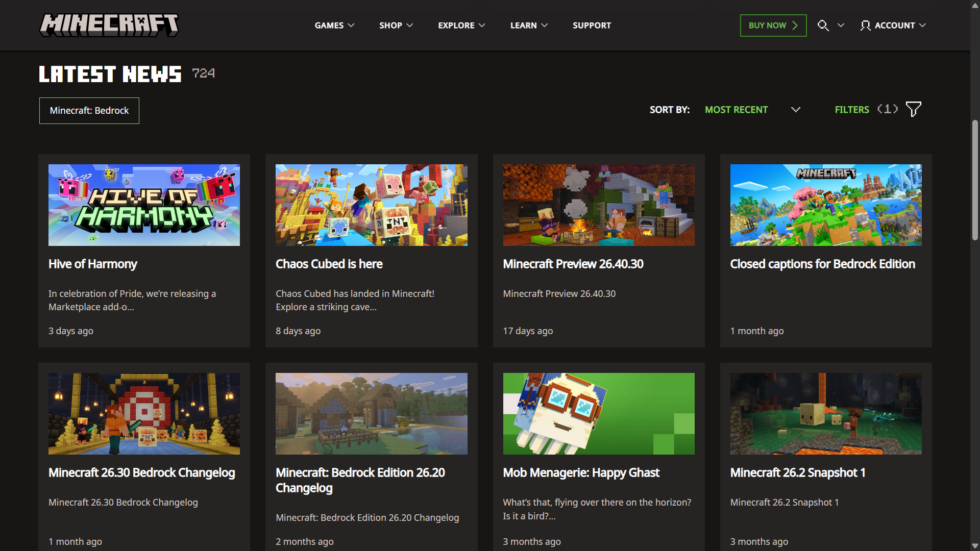
Task: Click the scrollbar down arrow
Action: click(975, 546)
